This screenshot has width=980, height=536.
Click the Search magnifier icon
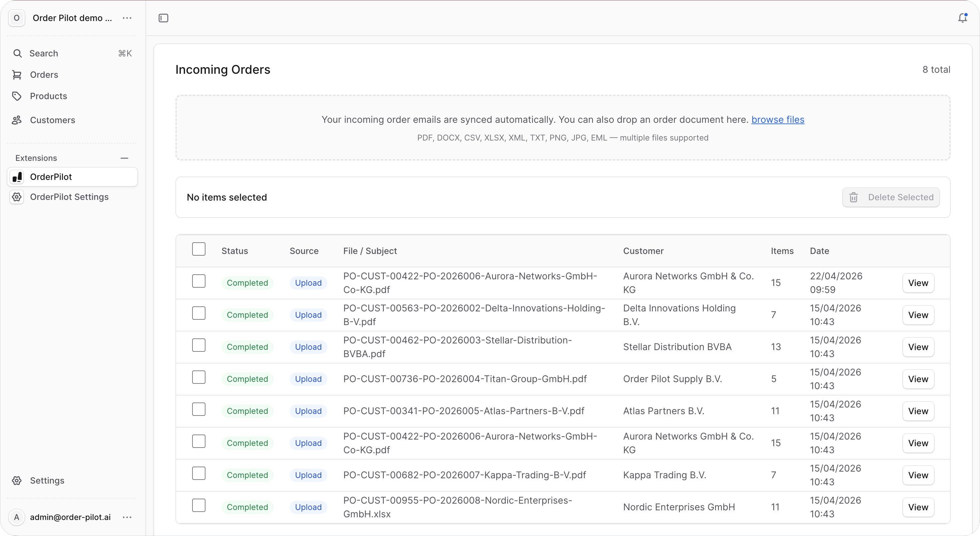[17, 53]
